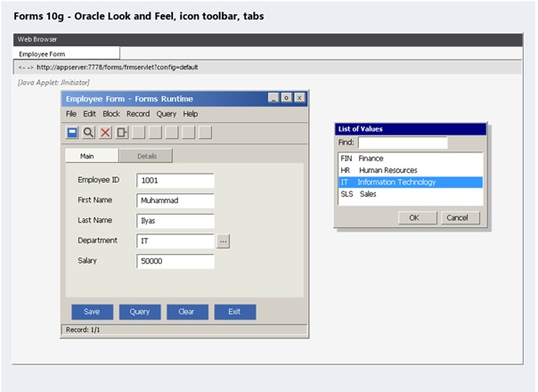Click the blue Save button

[92, 312]
